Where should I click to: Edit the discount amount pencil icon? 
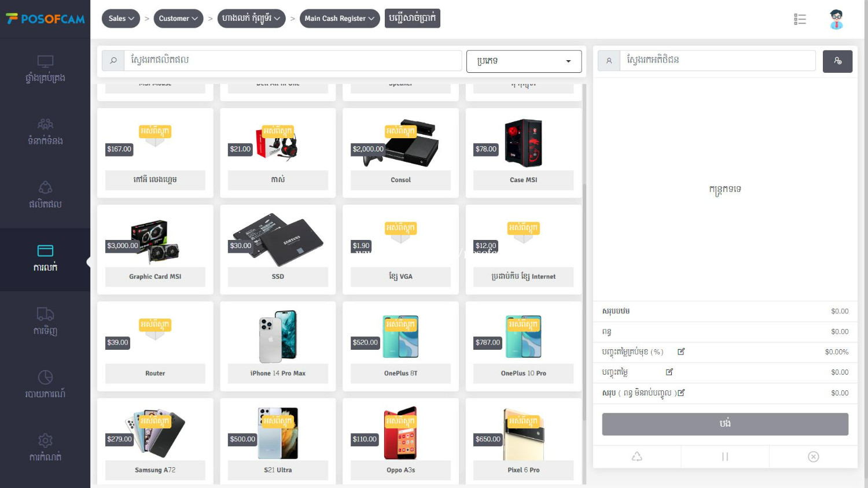click(x=670, y=372)
